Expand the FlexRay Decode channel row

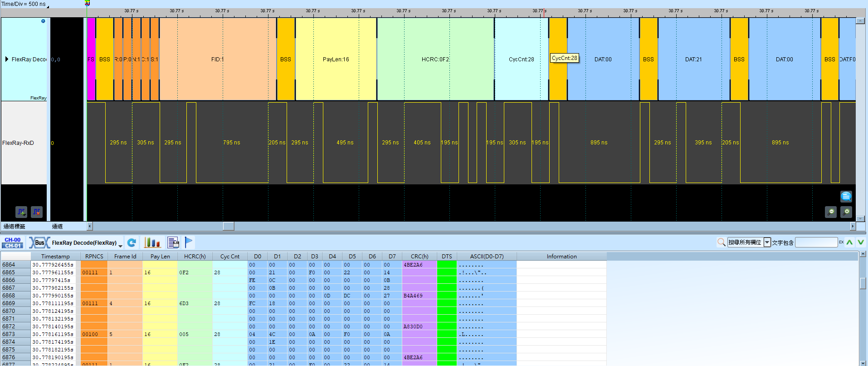7,59
